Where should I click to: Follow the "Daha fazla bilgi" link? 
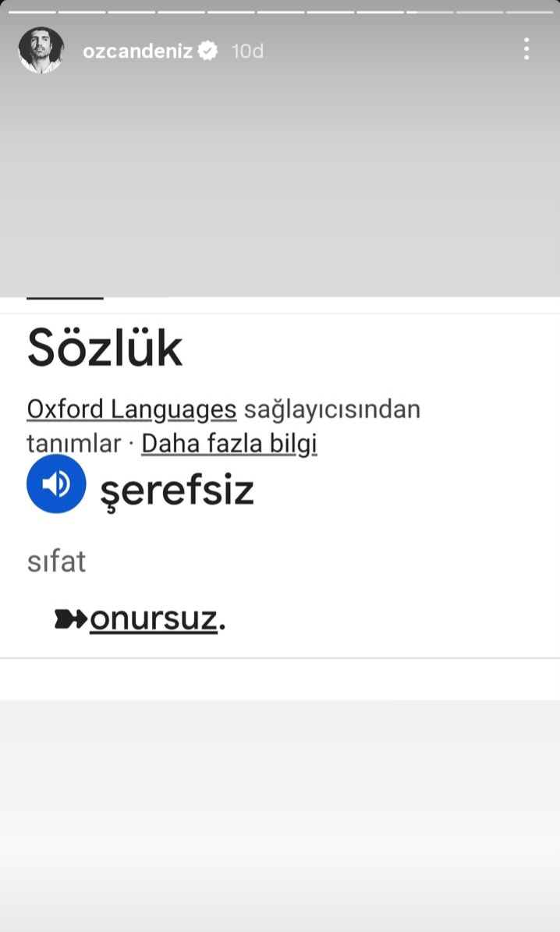tap(229, 444)
